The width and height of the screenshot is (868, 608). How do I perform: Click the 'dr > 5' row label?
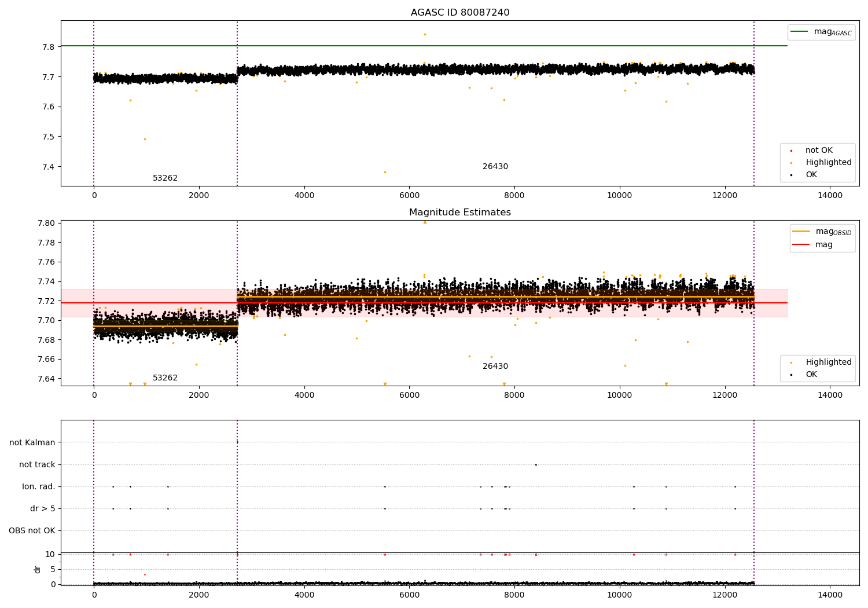pyautogui.click(x=43, y=509)
